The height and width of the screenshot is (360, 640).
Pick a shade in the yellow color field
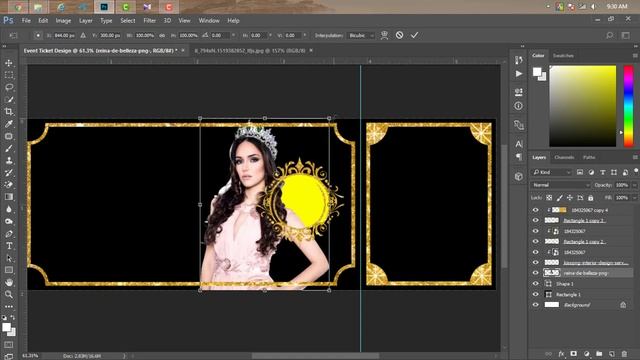click(x=582, y=106)
